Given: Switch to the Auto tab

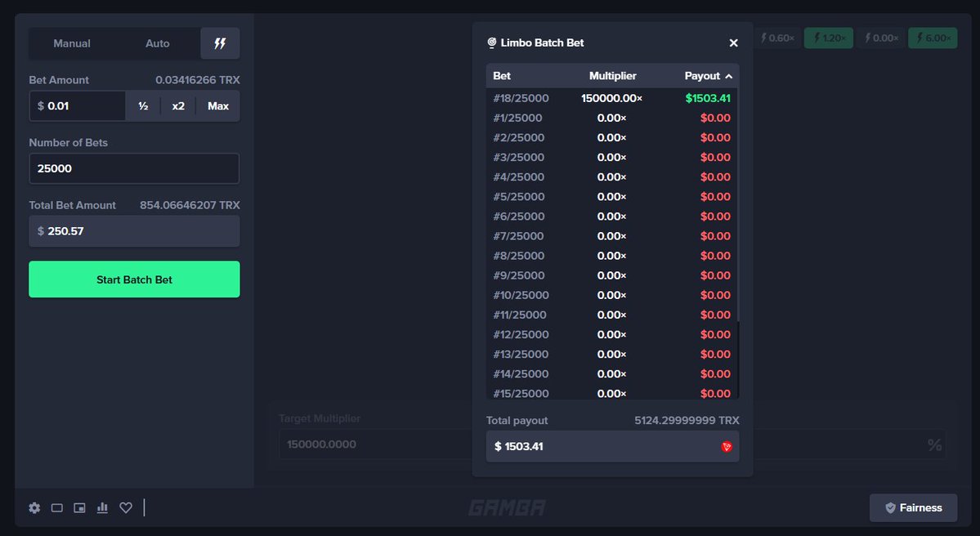Looking at the screenshot, I should [158, 43].
